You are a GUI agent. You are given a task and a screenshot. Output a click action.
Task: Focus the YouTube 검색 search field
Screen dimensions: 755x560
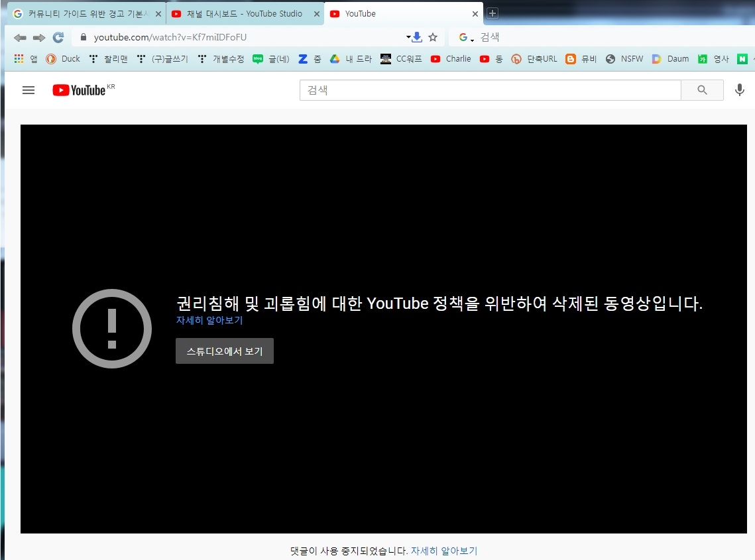[490, 90]
